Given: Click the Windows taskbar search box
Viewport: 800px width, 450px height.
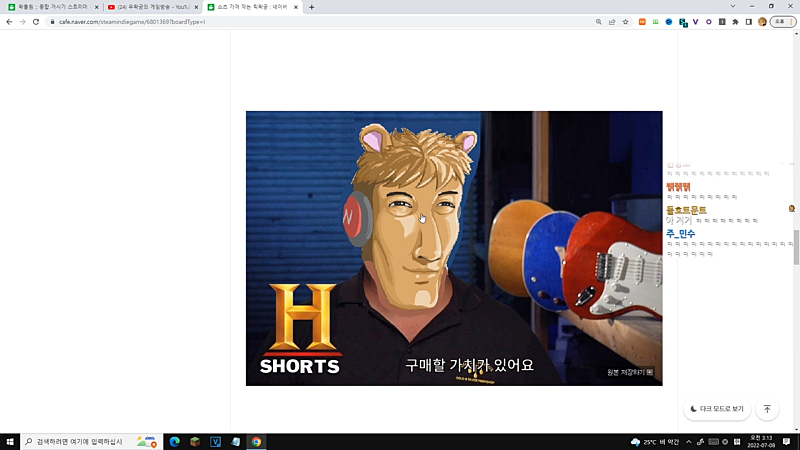Looking at the screenshot, I should point(92,442).
